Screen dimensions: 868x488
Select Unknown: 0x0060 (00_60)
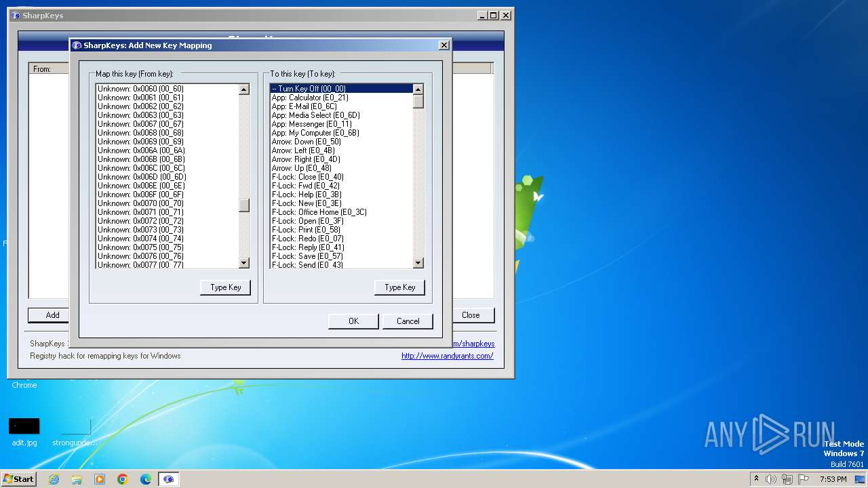point(167,89)
